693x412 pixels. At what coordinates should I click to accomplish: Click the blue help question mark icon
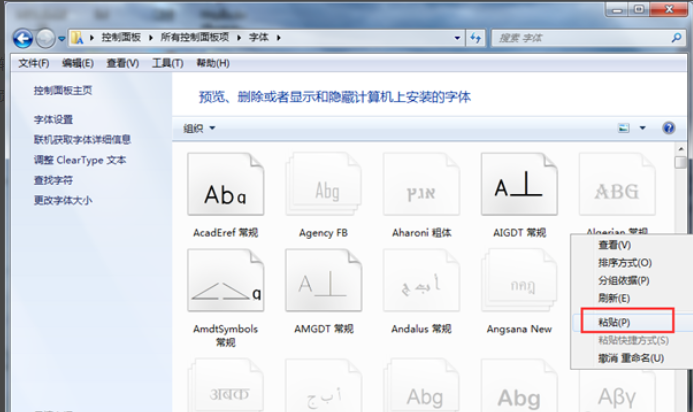point(668,128)
